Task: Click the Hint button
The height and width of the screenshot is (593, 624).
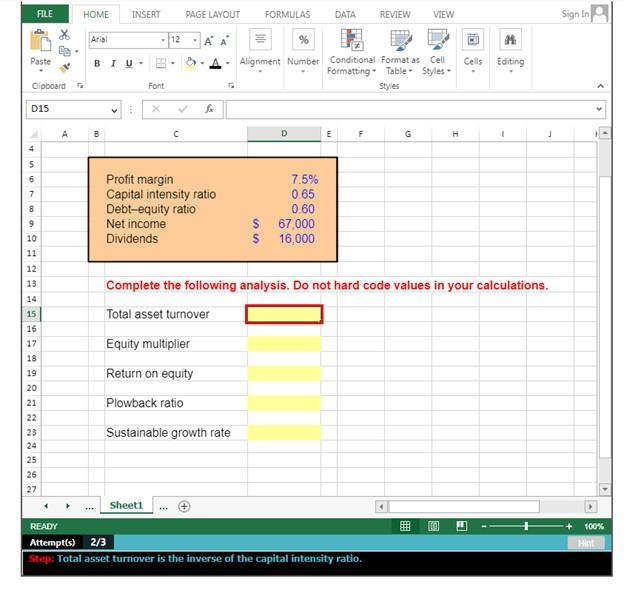Action: [x=586, y=543]
